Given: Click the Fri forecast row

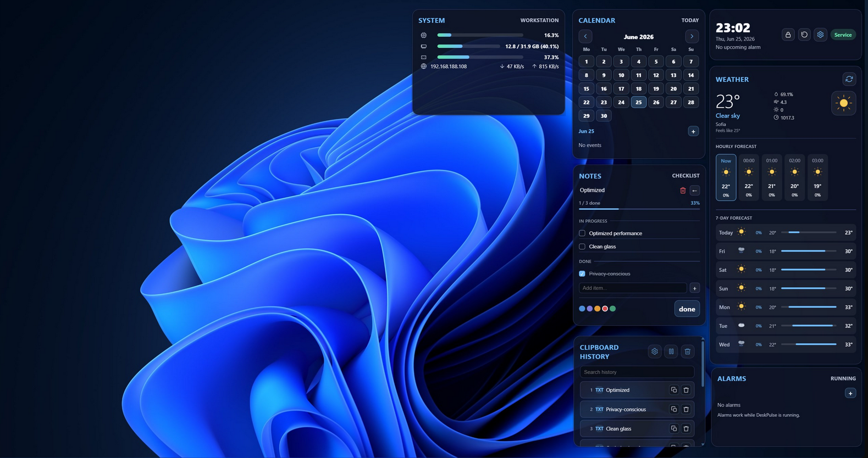Looking at the screenshot, I should pos(786,252).
